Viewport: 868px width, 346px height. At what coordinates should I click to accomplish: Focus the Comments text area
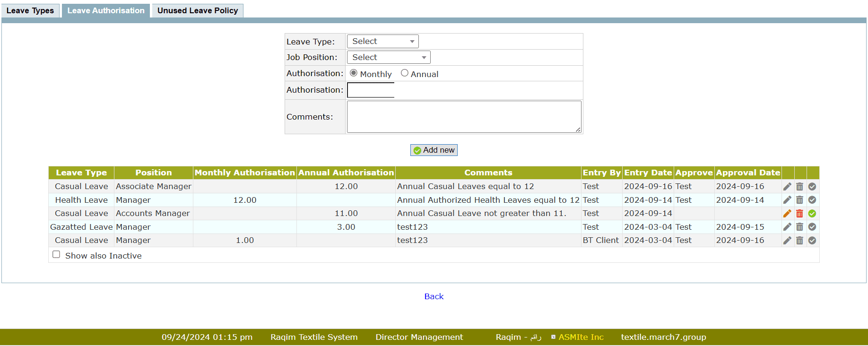pyautogui.click(x=463, y=117)
